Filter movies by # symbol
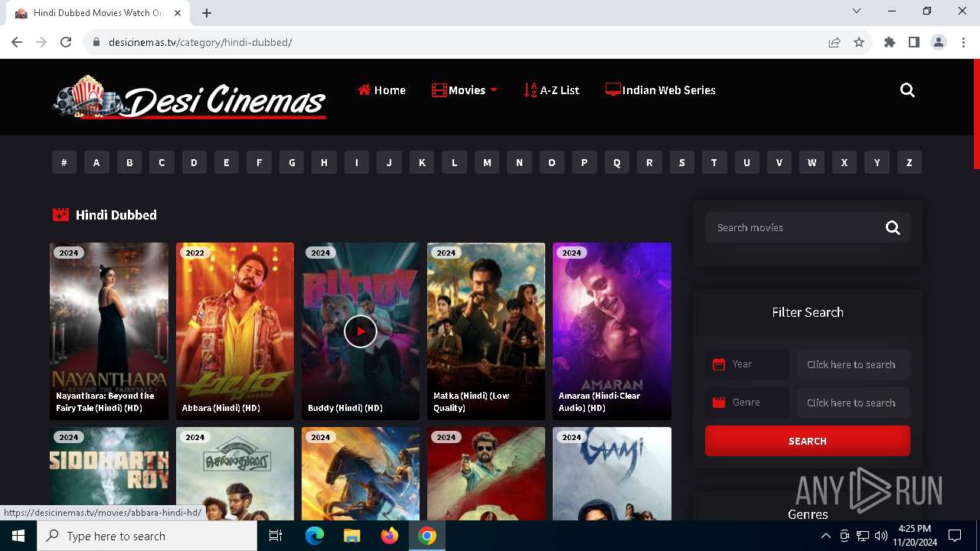980x551 pixels. [x=64, y=162]
